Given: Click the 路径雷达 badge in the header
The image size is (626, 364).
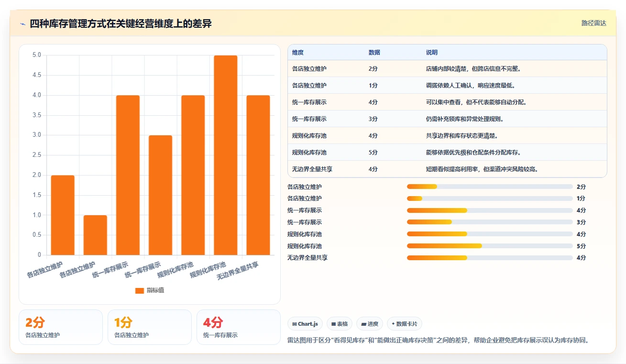Looking at the screenshot, I should pyautogui.click(x=594, y=23).
